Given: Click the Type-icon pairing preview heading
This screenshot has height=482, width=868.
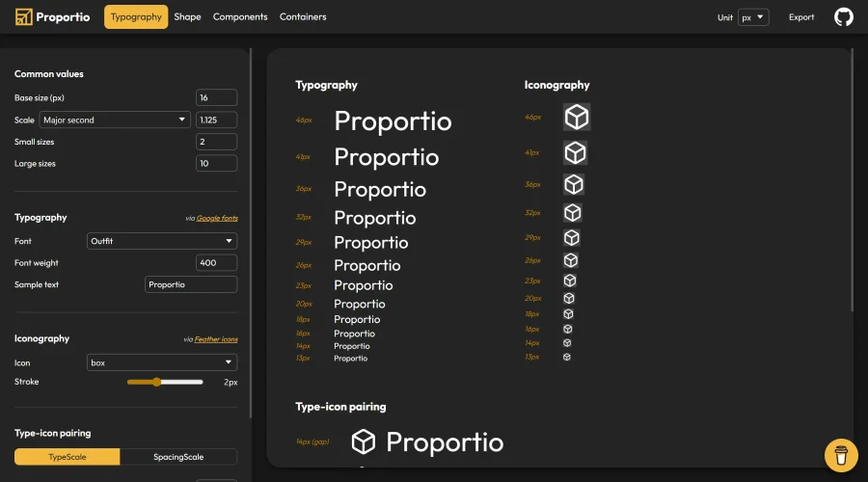Looking at the screenshot, I should (x=340, y=407).
